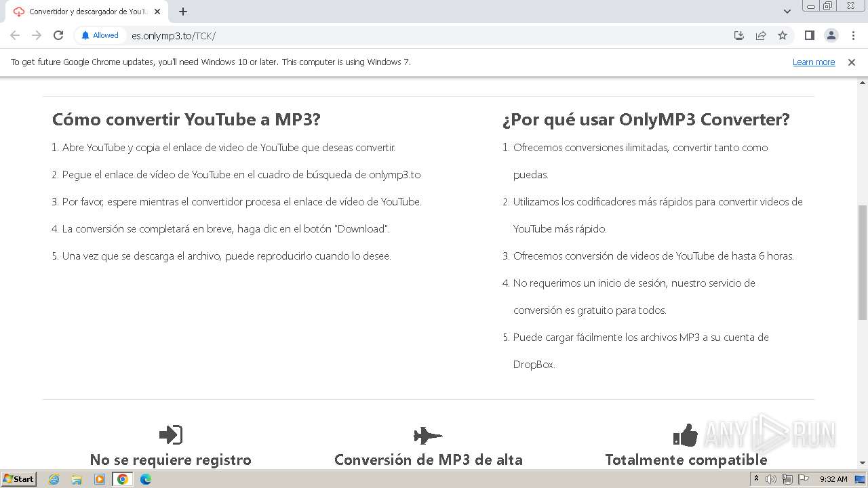
Task: Open a new tab with the plus button
Action: click(x=183, y=12)
